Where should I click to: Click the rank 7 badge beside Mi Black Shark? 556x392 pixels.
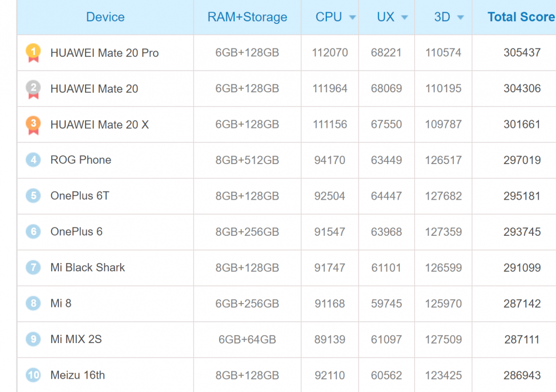pyautogui.click(x=33, y=267)
